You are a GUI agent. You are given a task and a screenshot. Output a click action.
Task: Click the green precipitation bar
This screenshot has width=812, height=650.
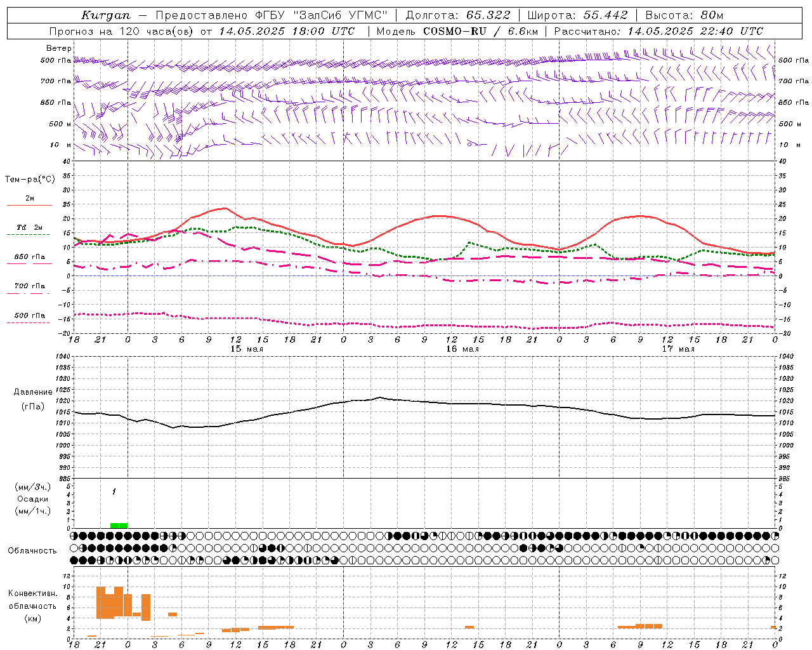(x=119, y=525)
